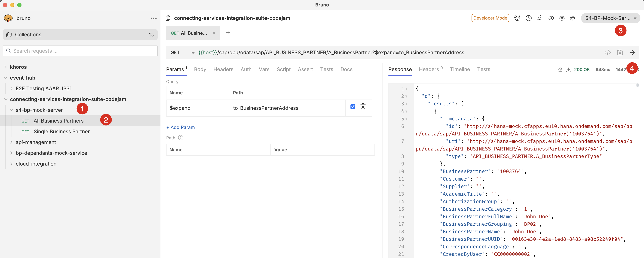Fold the "__metadata" object at line 5

point(407,119)
